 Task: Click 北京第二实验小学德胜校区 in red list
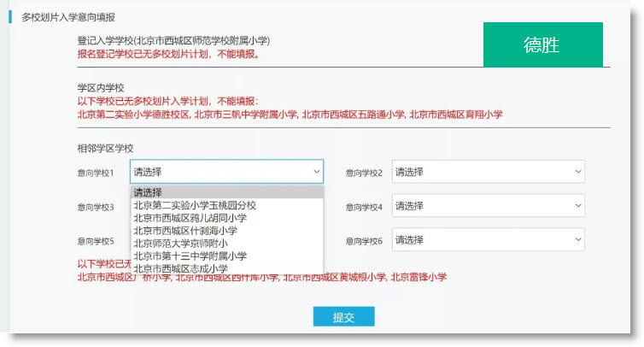(133, 115)
